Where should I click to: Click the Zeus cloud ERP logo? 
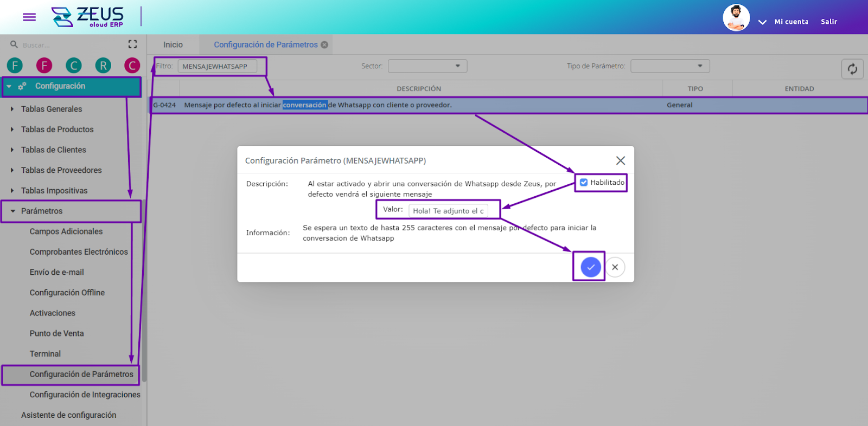pyautogui.click(x=87, y=17)
